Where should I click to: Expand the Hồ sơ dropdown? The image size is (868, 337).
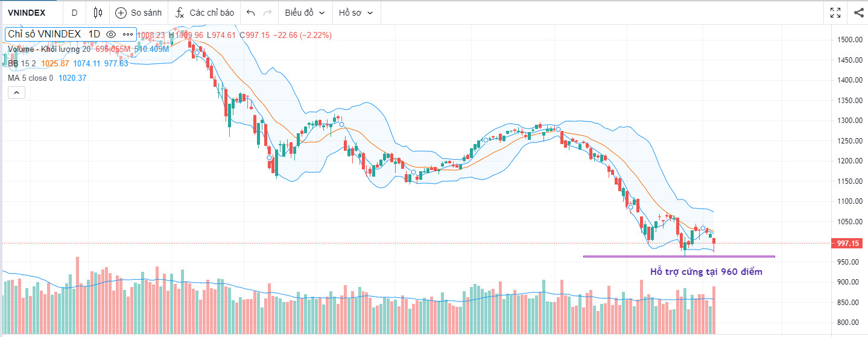[355, 13]
